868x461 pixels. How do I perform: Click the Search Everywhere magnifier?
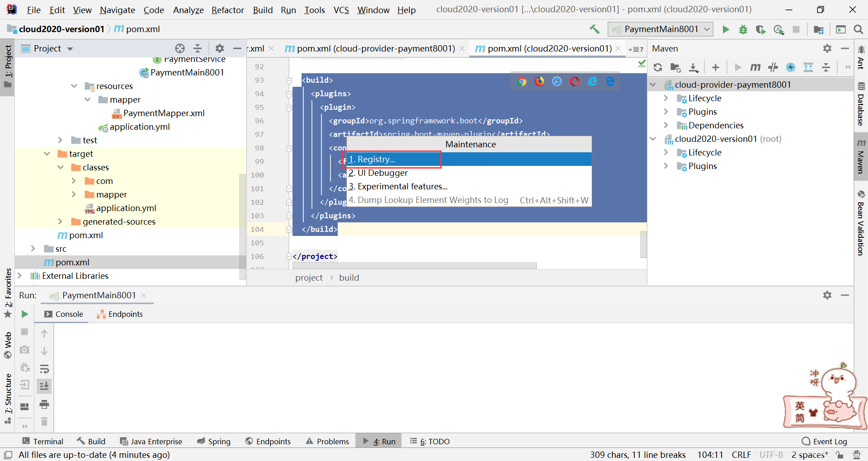coord(858,29)
